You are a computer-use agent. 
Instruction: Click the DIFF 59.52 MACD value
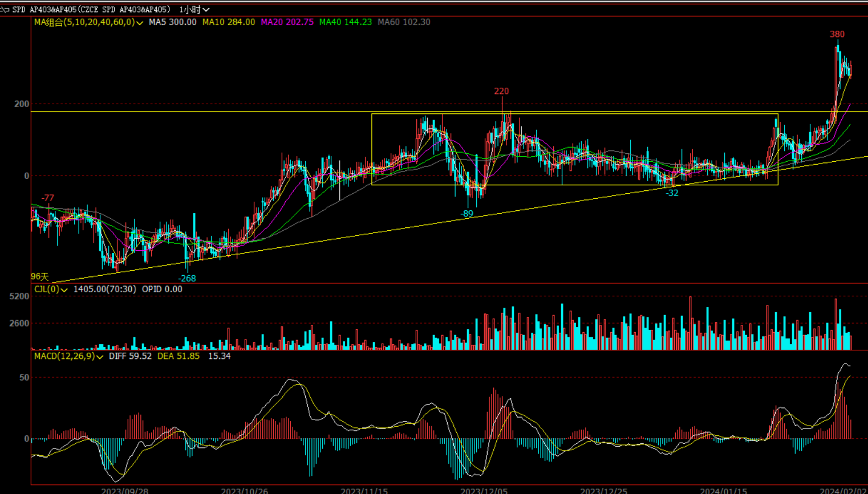tap(130, 356)
